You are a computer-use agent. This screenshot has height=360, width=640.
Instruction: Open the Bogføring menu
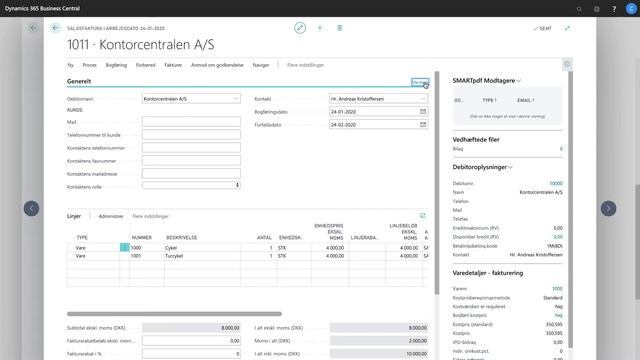116,65
